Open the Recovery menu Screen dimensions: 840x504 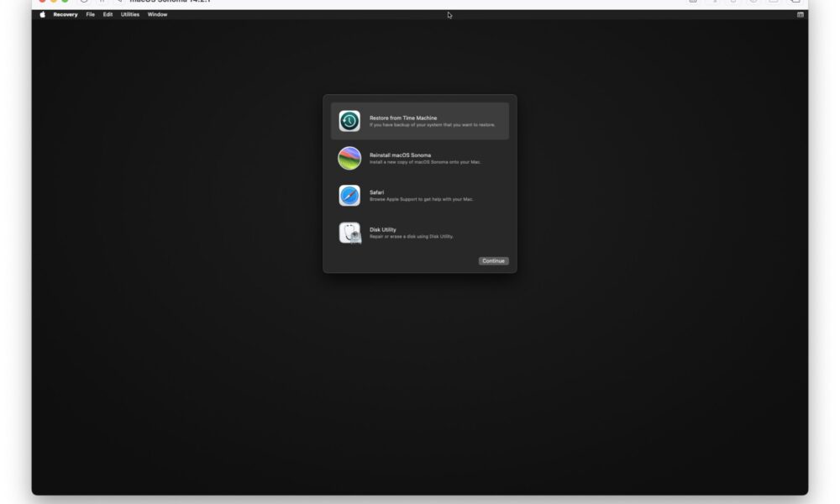(66, 14)
